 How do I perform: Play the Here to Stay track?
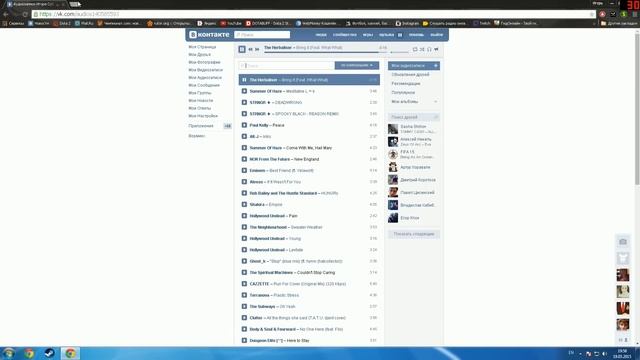coord(244,340)
